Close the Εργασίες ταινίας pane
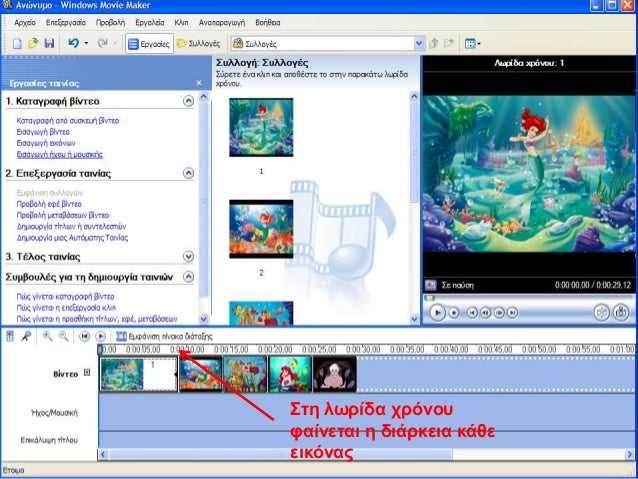 [199, 83]
